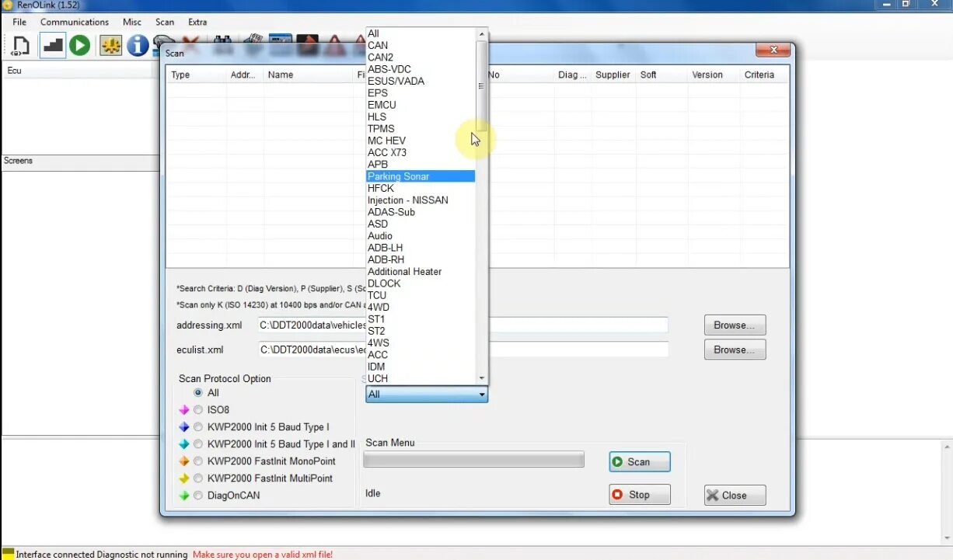Image resolution: width=953 pixels, height=560 pixels.
Task: Open the Info toolbar icon
Action: [x=136, y=45]
